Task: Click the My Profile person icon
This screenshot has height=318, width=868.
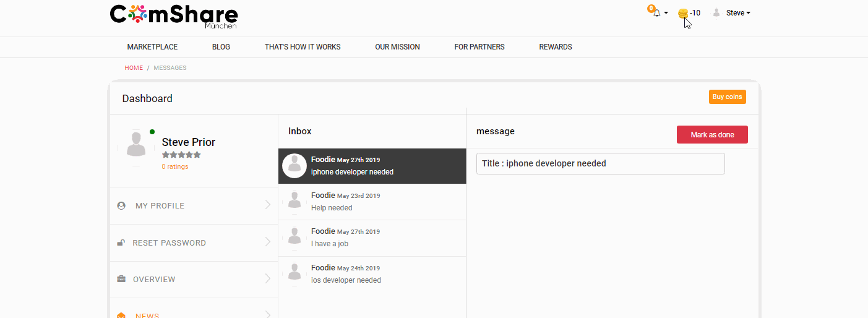Action: (x=121, y=205)
